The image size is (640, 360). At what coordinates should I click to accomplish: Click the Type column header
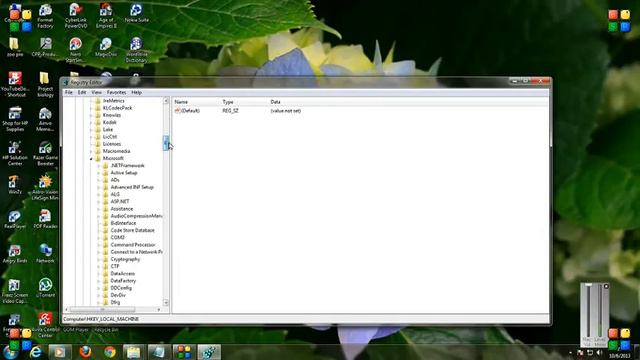click(x=245, y=102)
